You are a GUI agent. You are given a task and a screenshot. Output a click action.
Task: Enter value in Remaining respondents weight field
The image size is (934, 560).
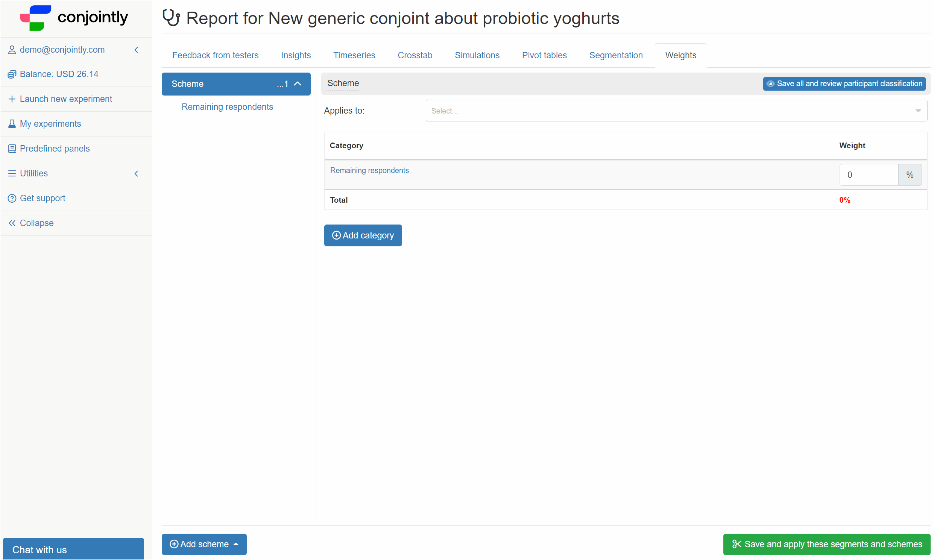(868, 175)
